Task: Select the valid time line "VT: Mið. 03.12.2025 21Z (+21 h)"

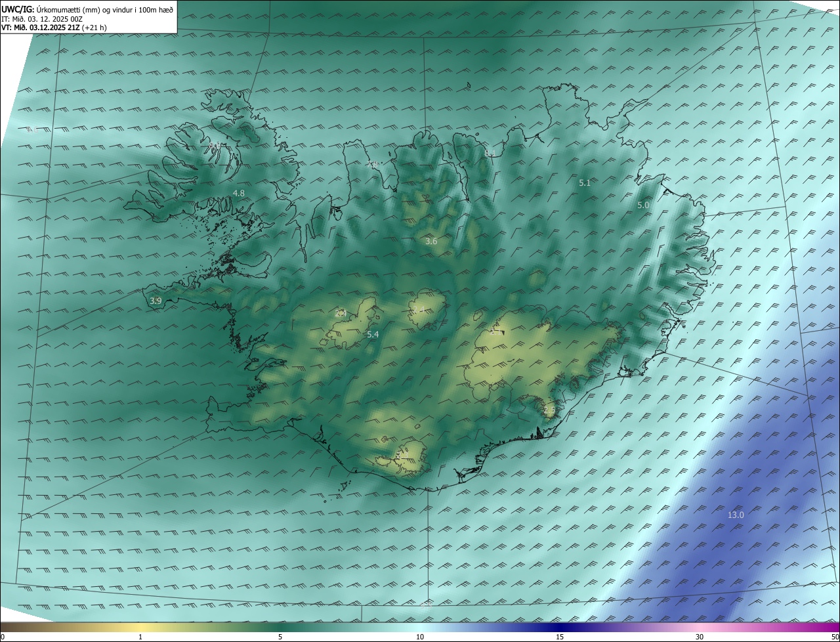Action: point(54,28)
